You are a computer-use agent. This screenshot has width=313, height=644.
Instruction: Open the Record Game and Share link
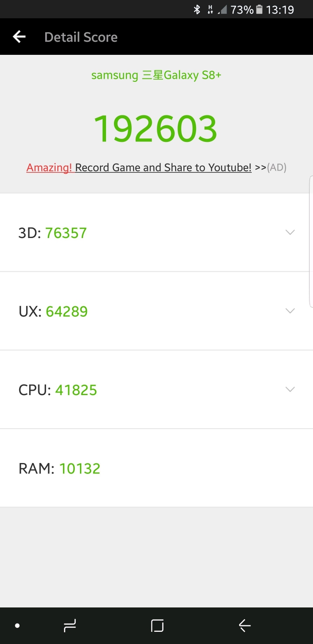coord(163,168)
